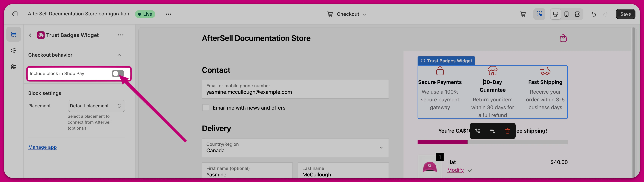Click the cart preview icon in toolbar

523,14
